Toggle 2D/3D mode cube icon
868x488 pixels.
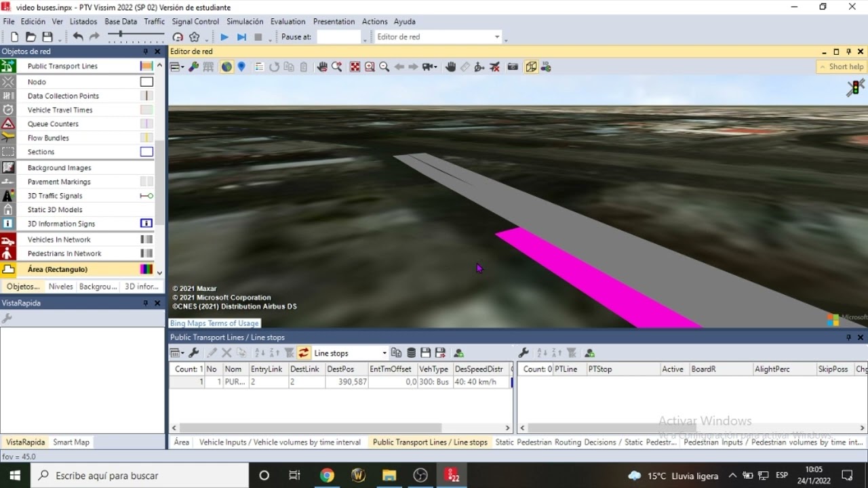(531, 67)
